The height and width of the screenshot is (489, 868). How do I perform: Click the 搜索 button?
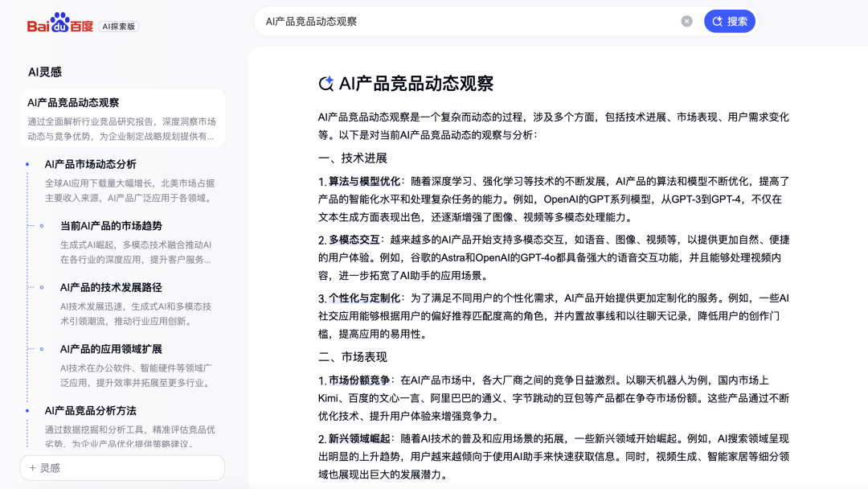730,21
